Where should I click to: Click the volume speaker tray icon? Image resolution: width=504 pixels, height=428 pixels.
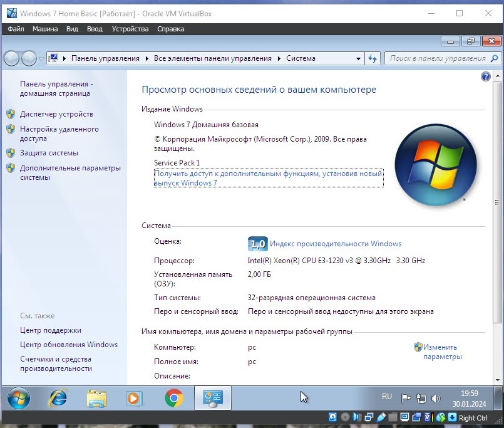pos(436,399)
